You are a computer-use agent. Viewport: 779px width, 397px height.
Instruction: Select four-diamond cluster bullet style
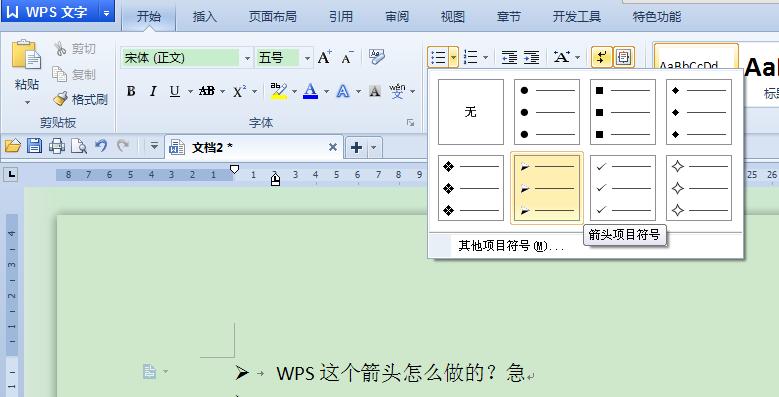pyautogui.click(x=470, y=188)
